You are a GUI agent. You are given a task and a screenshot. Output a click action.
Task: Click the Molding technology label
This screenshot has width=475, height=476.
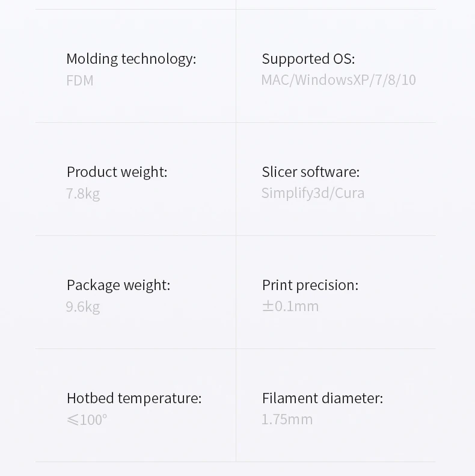[131, 59]
